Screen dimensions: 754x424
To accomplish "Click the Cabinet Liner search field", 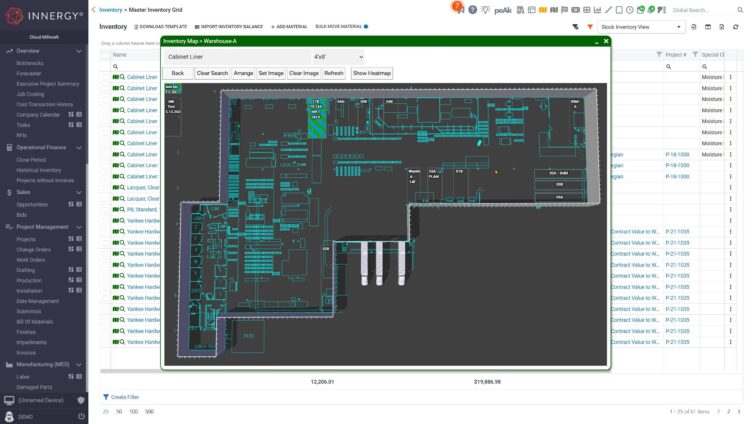I will 235,58.
